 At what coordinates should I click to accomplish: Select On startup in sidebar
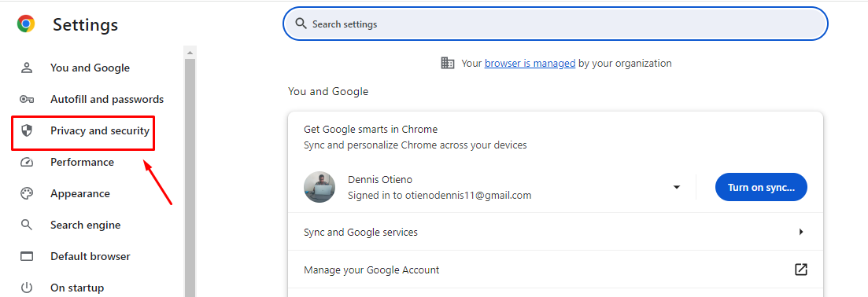[x=77, y=288]
